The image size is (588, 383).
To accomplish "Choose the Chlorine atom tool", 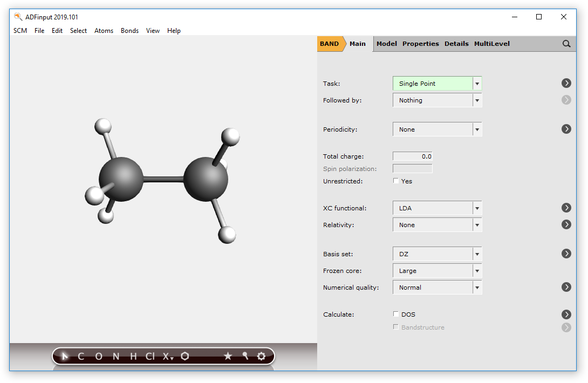I will 150,356.
